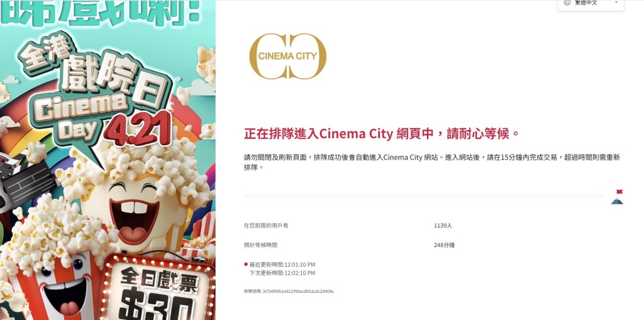Click the dropdown arrow next to 繁體中文
Screen dimensions: 644x320
coord(616,3)
